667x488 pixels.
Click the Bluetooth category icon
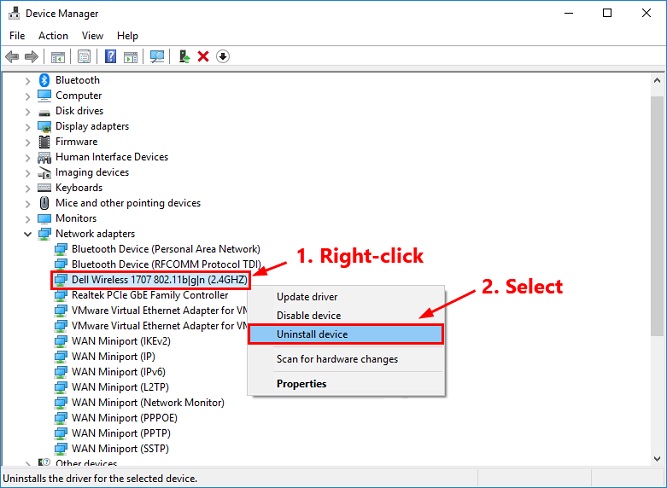pyautogui.click(x=44, y=80)
